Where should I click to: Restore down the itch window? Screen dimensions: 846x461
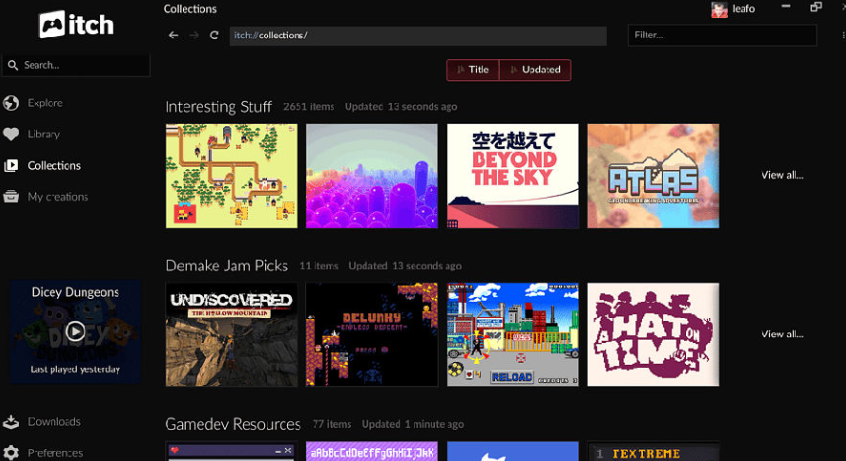pos(816,6)
